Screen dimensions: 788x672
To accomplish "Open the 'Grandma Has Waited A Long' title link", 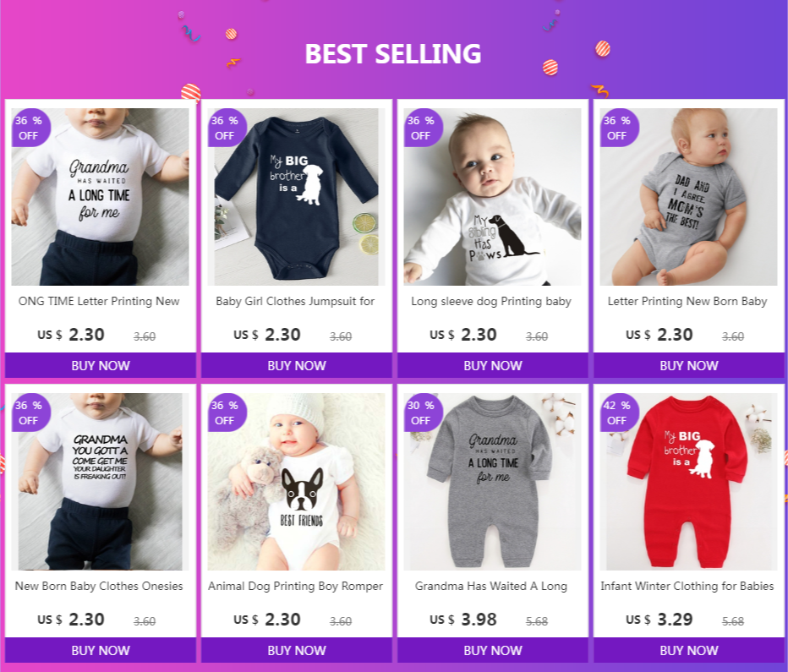I will tap(491, 586).
